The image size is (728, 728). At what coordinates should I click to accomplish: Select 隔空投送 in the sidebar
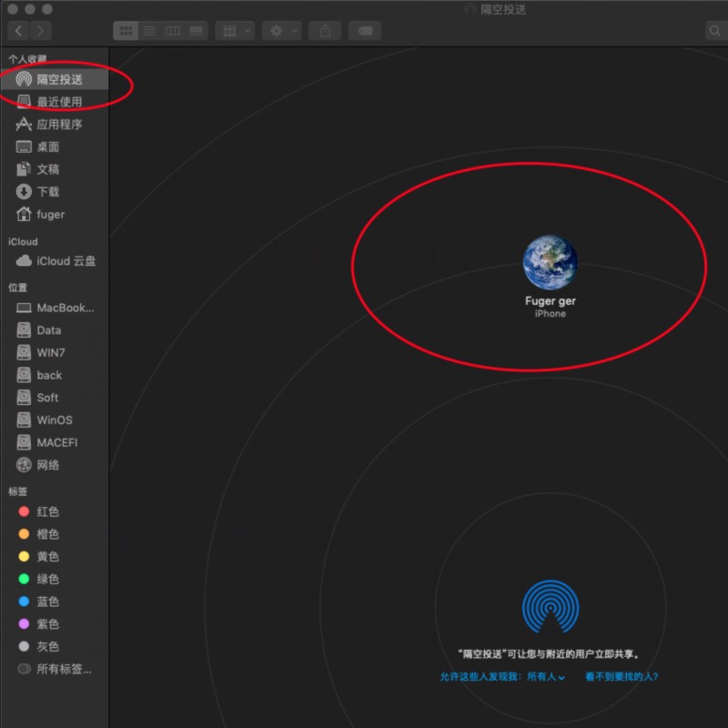(x=55, y=79)
